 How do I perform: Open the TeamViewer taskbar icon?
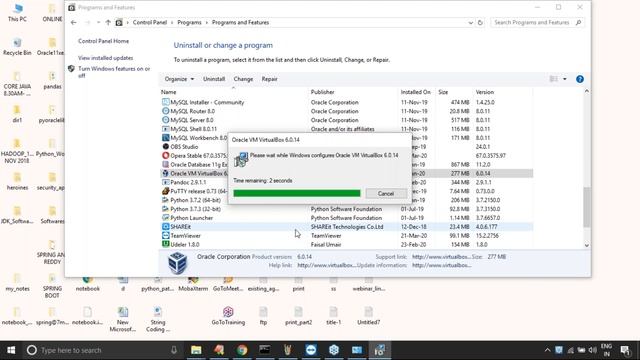311,350
